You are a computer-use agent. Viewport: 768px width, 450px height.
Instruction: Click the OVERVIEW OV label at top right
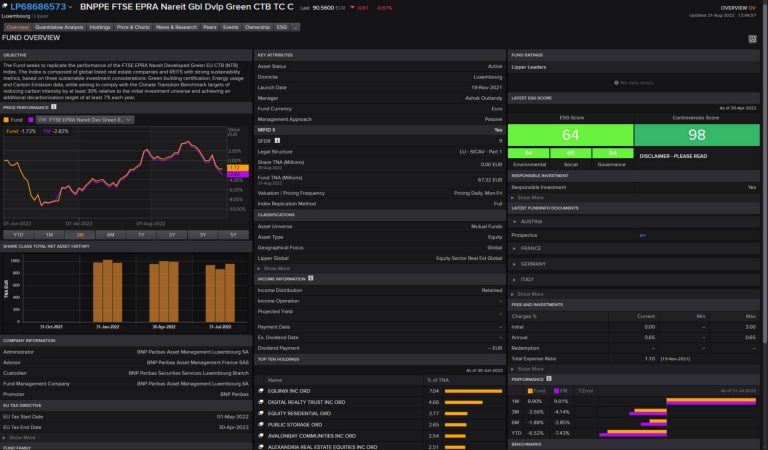tap(738, 8)
